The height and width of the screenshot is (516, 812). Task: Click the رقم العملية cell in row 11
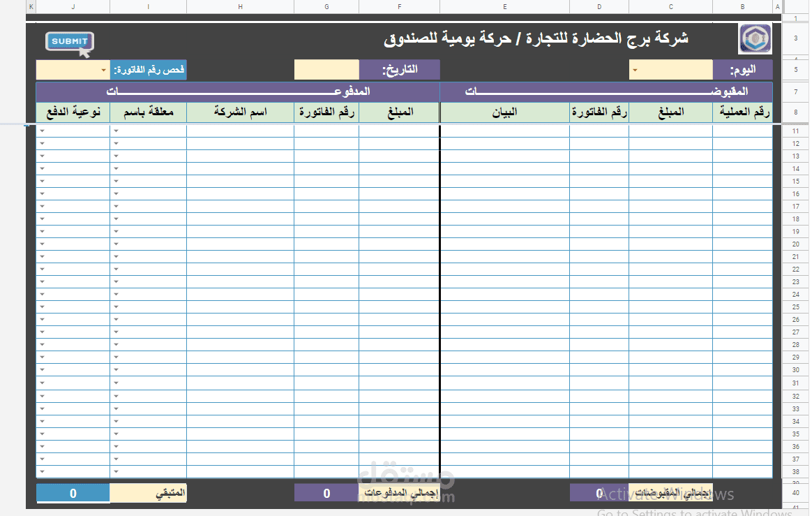point(743,131)
